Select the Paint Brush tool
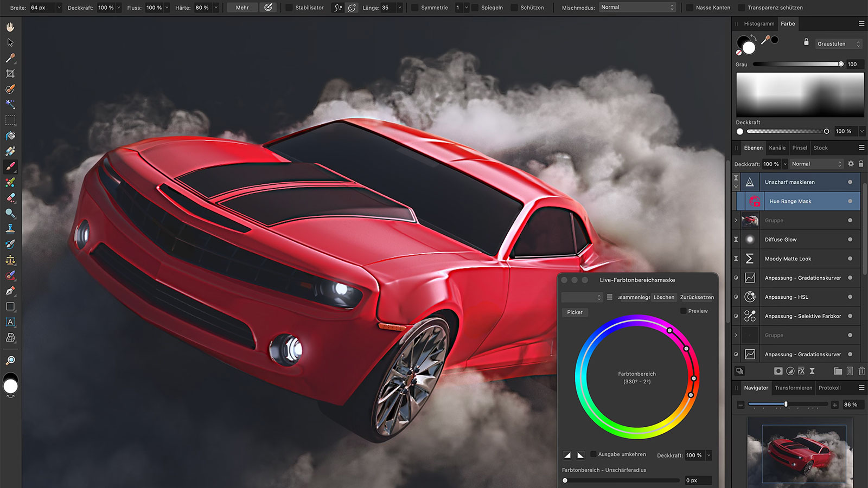868x488 pixels. tap(10, 166)
